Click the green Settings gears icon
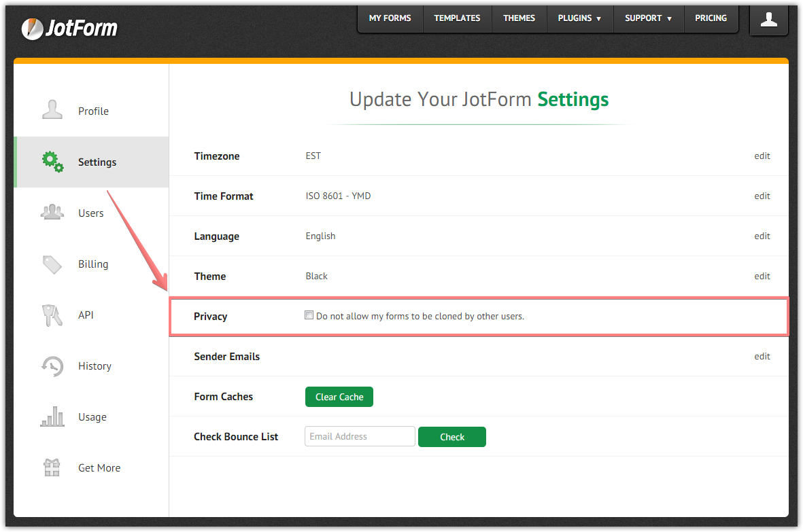 click(52, 162)
